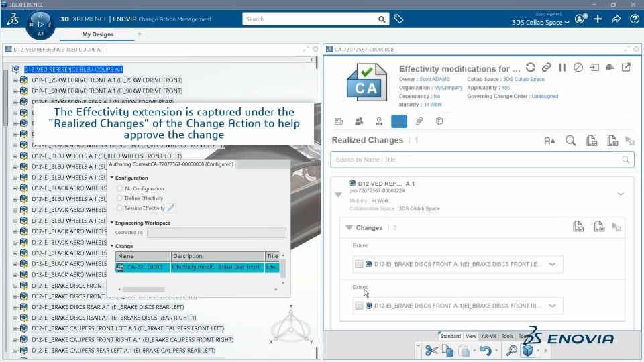
Task: Select the View toolbar tab
Action: pyautogui.click(x=471, y=336)
